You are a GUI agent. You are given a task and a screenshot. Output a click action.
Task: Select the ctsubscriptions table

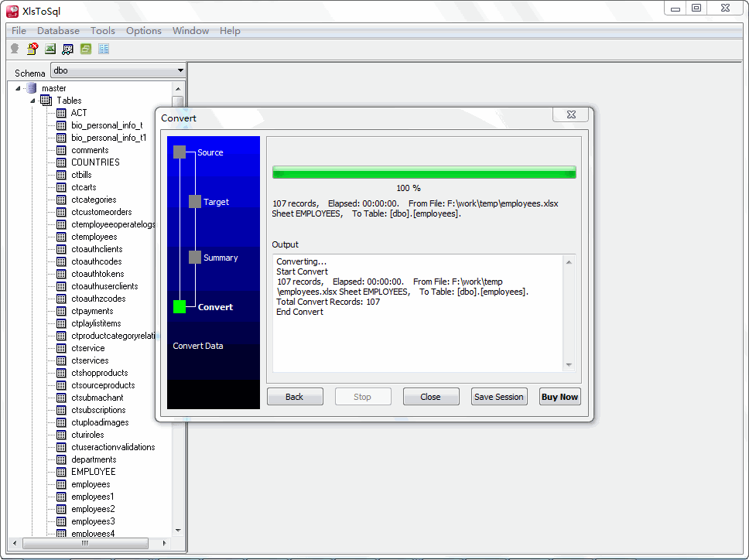[x=98, y=410]
